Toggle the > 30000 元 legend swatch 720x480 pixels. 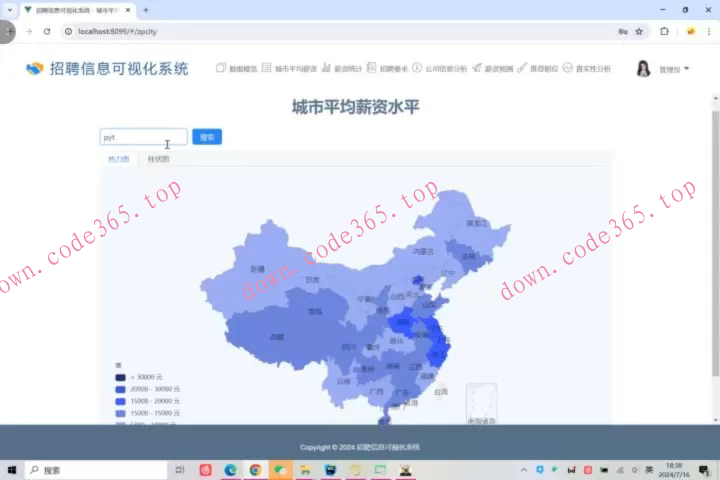click(120, 377)
